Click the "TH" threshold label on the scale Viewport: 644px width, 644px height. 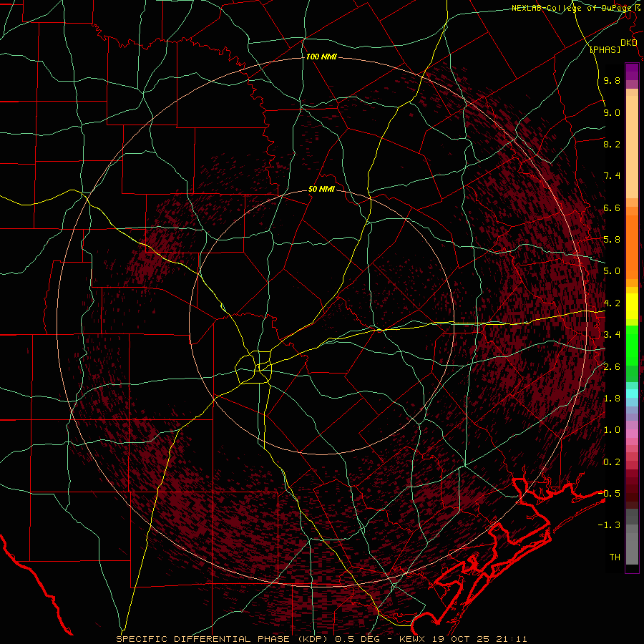(615, 557)
